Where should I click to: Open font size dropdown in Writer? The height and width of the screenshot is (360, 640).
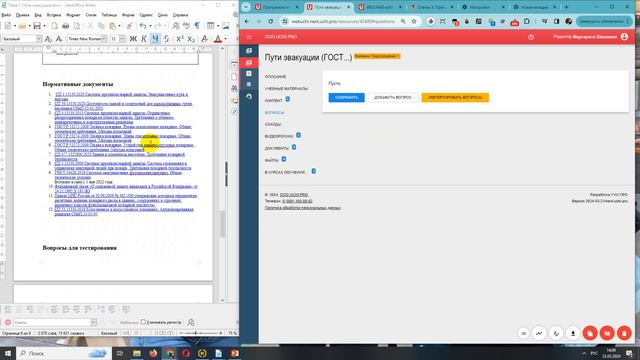122,39
